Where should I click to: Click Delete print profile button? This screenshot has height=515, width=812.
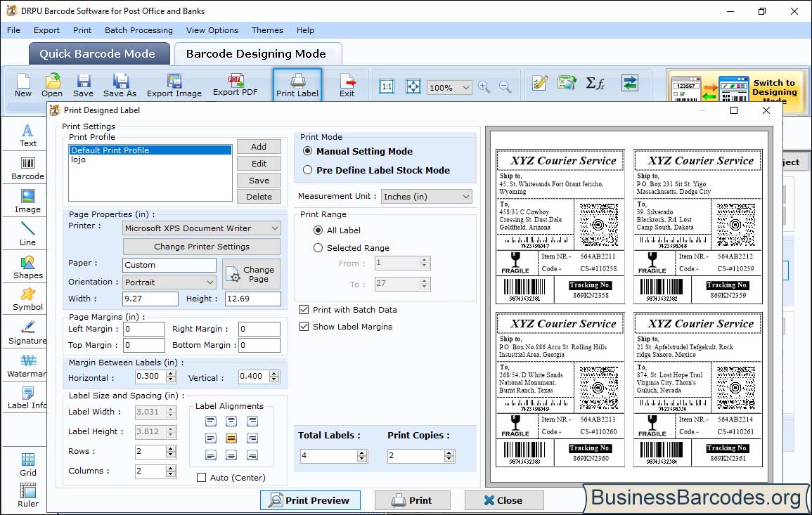pos(259,197)
